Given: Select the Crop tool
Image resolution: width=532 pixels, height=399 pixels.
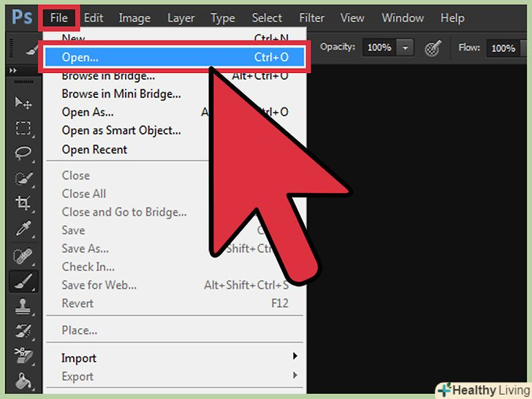Looking at the screenshot, I should (x=23, y=203).
